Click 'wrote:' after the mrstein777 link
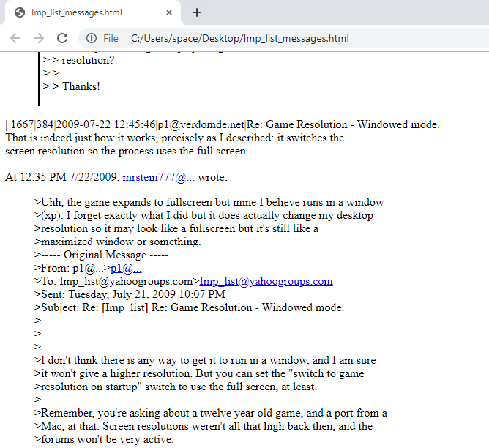 pyautogui.click(x=213, y=177)
